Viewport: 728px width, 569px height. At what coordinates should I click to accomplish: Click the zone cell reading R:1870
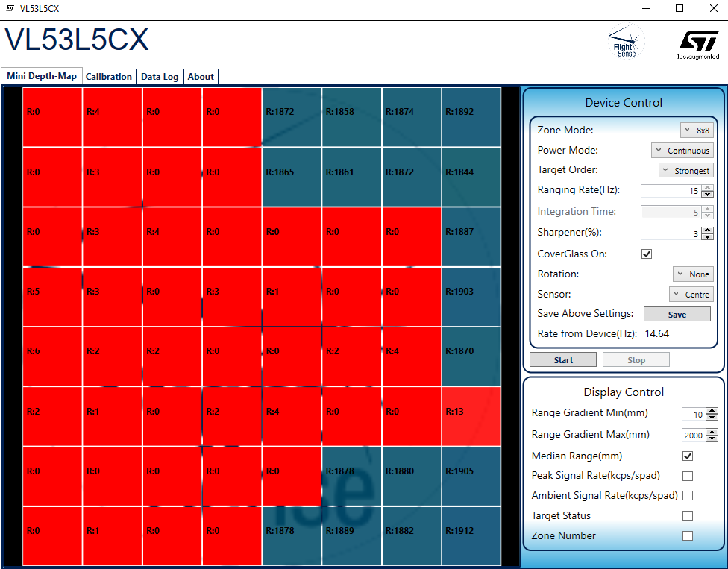(x=471, y=356)
